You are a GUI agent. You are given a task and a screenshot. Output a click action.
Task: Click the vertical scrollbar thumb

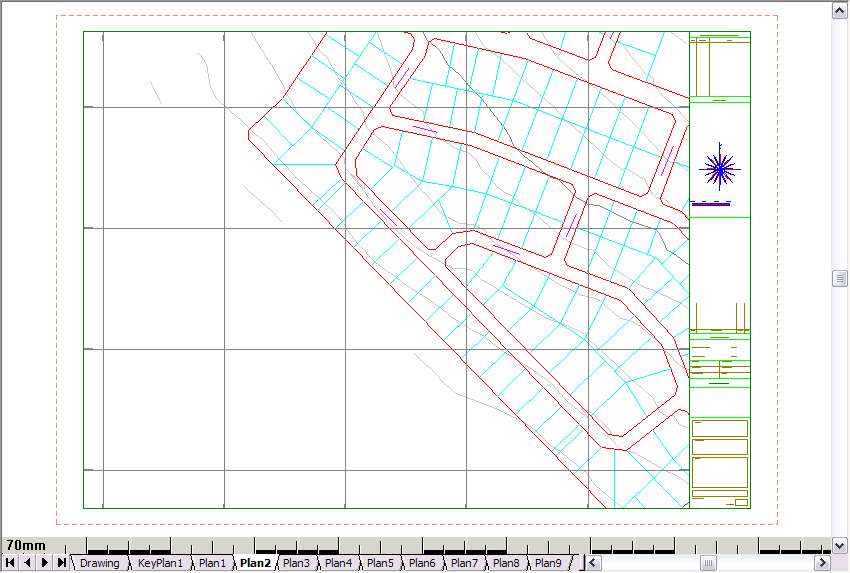(840, 279)
